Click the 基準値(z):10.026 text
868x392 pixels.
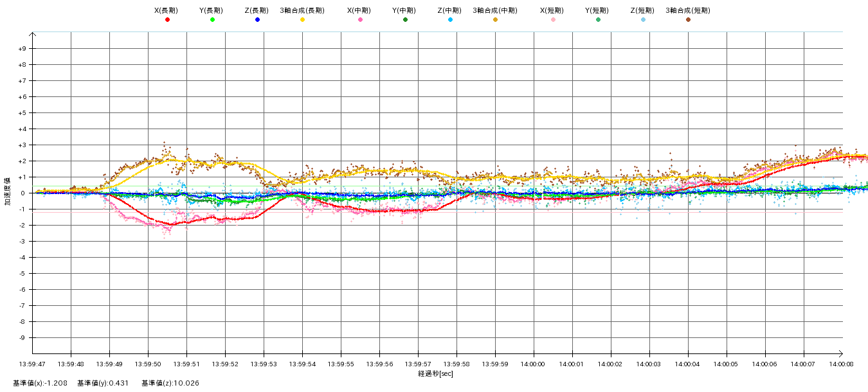pyautogui.click(x=170, y=384)
